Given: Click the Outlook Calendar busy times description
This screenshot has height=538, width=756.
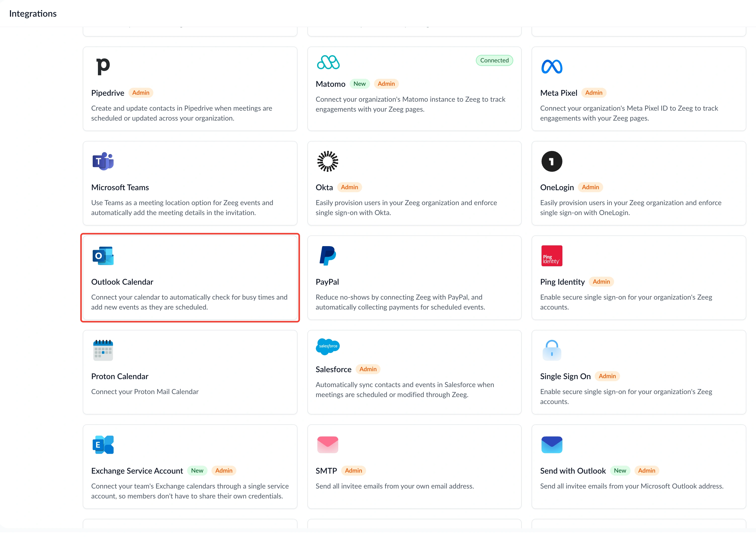Looking at the screenshot, I should click(189, 302).
